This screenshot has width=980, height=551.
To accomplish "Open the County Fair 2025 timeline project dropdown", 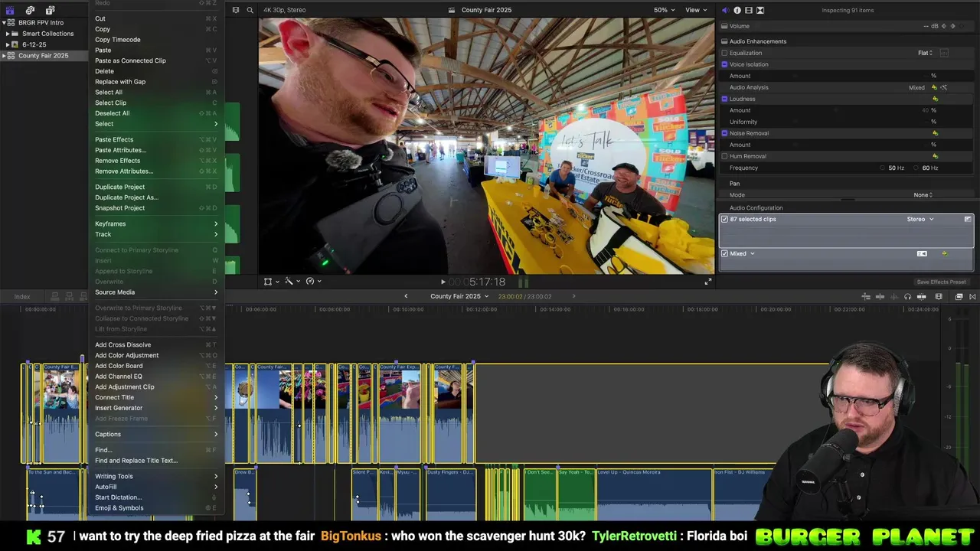I will [459, 296].
